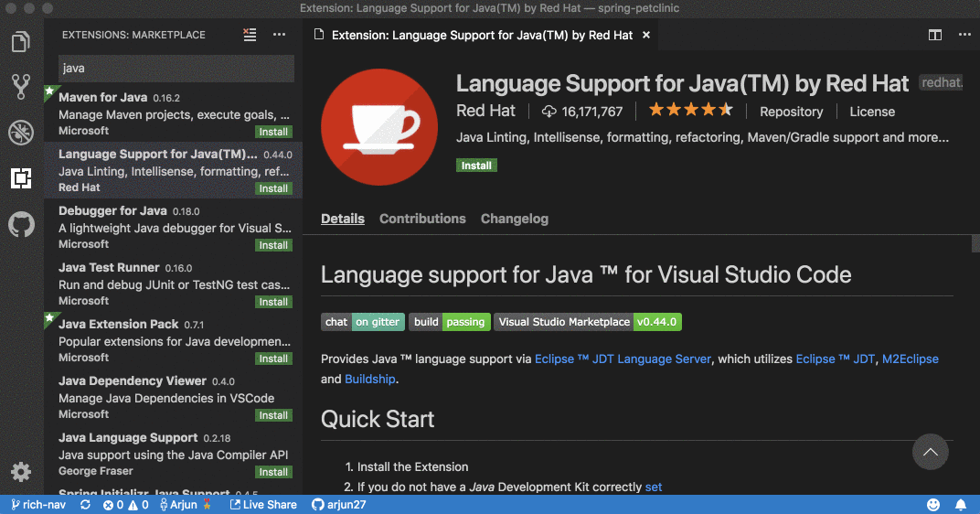This screenshot has width=980, height=514.
Task: Open the Extensions view icon
Action: click(21, 178)
